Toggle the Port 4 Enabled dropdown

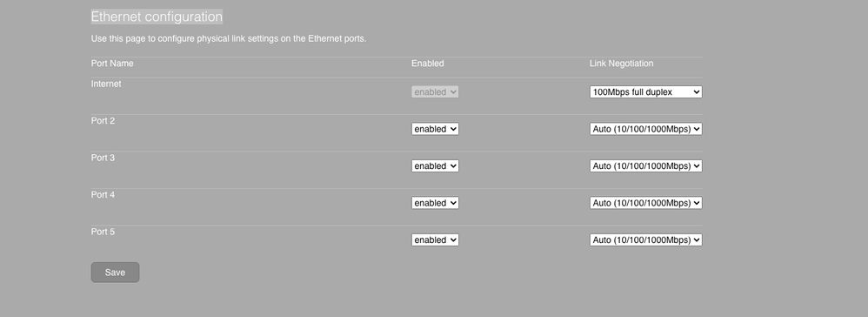pos(435,203)
